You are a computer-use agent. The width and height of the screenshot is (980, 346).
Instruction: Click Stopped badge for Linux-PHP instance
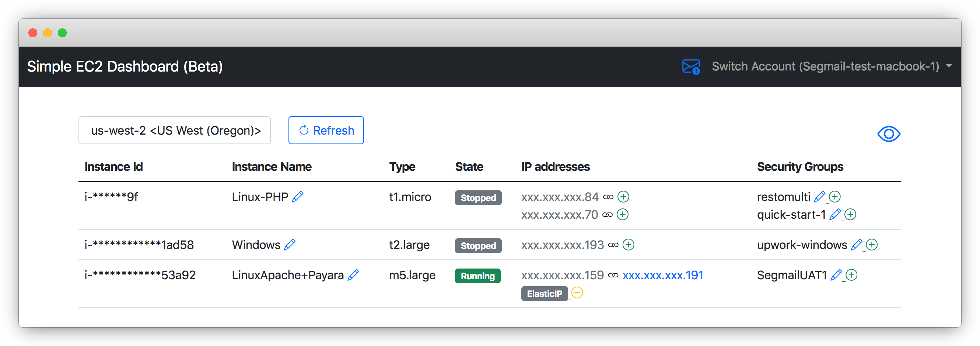coord(478,198)
